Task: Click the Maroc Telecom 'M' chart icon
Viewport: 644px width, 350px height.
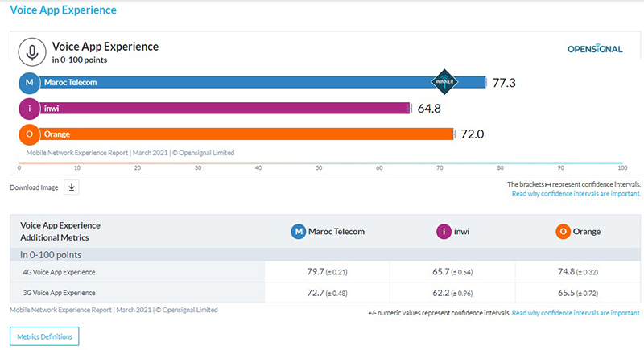Action: [x=30, y=82]
